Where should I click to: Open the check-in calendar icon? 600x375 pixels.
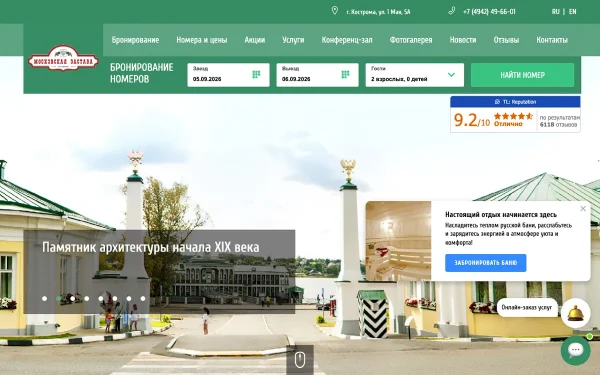[x=256, y=74]
